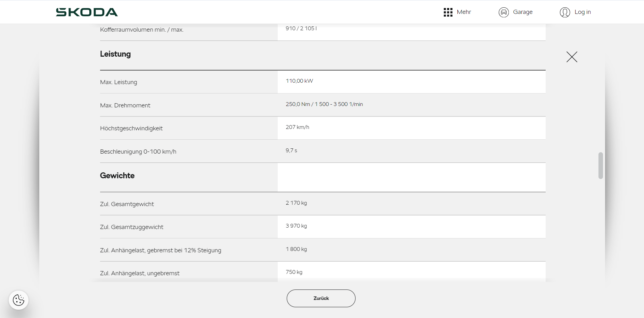Open the Mehr grid menu icon

click(448, 12)
